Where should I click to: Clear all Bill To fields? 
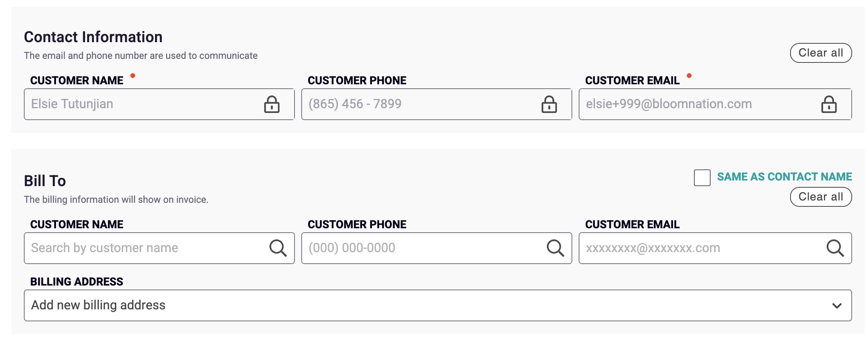click(x=821, y=197)
